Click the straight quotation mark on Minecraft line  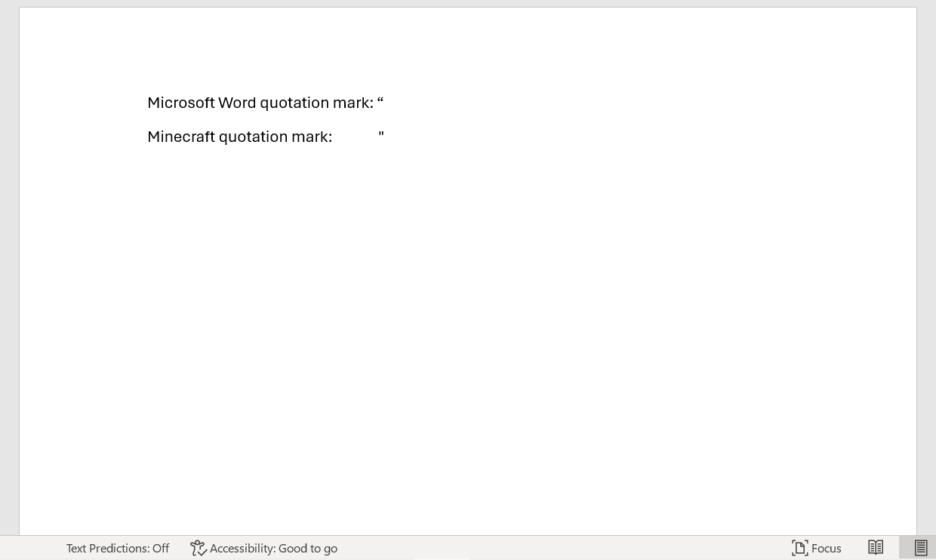click(x=381, y=134)
